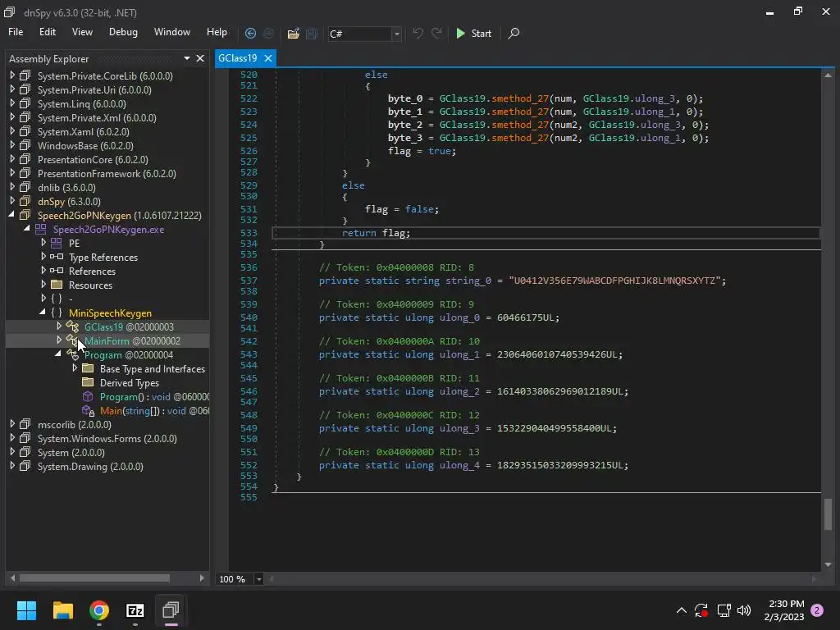Open the C# language dropdown
Screen dimensions: 840x630
(x=396, y=34)
